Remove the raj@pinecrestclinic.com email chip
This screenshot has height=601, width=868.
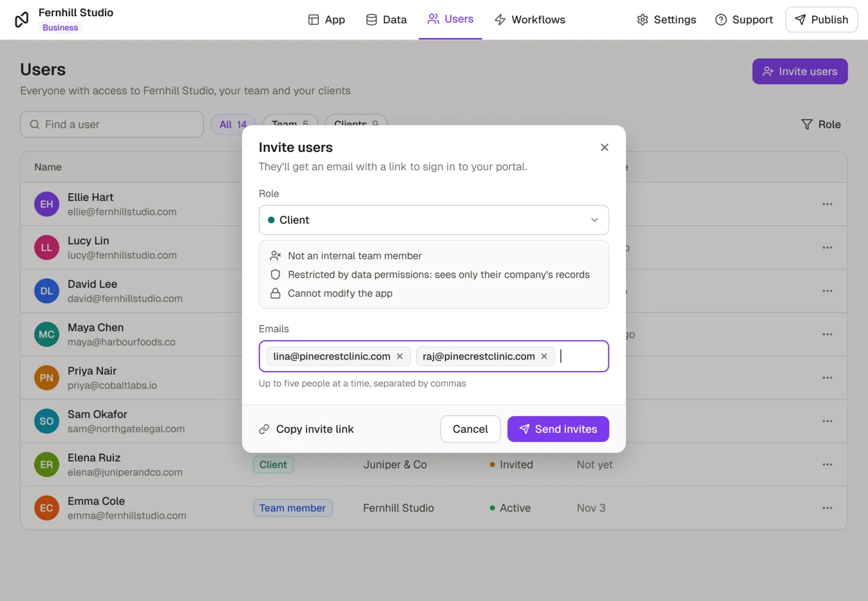pyautogui.click(x=544, y=356)
